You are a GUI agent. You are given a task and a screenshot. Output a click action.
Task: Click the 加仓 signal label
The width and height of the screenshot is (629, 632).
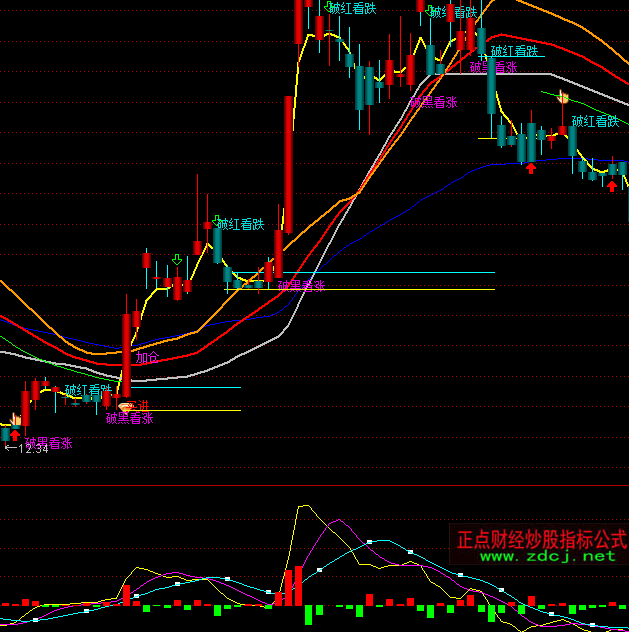147,357
